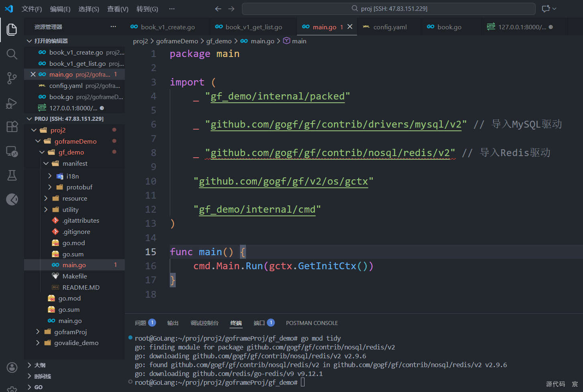Open the Accounts icon
The width and height of the screenshot is (583, 392).
[12, 367]
